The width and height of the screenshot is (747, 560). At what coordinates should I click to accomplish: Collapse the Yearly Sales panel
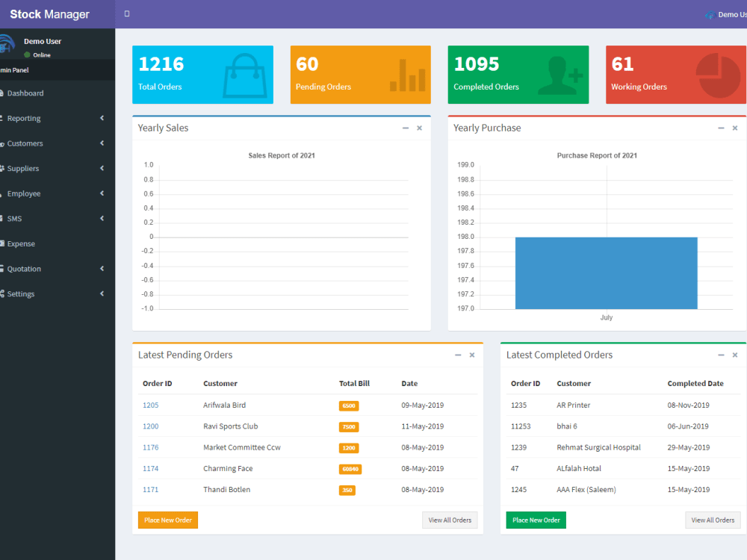pyautogui.click(x=404, y=128)
